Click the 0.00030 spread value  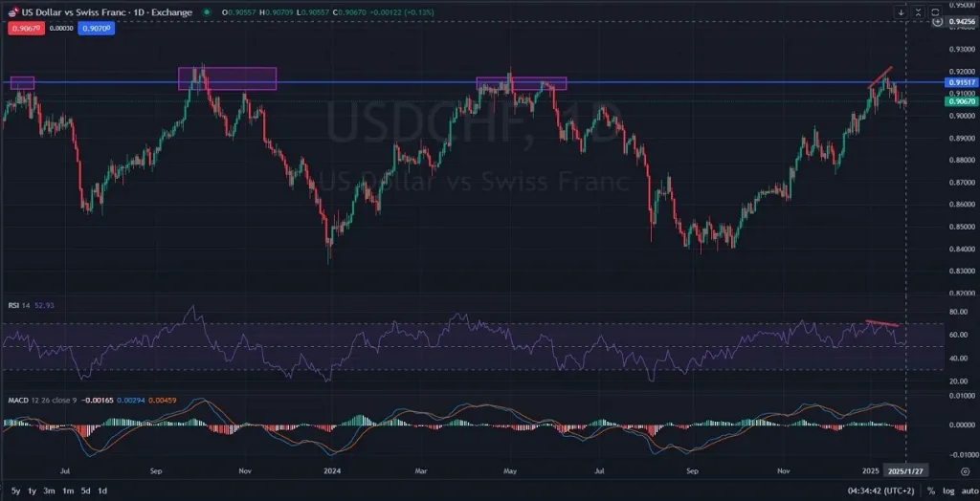tap(60, 28)
